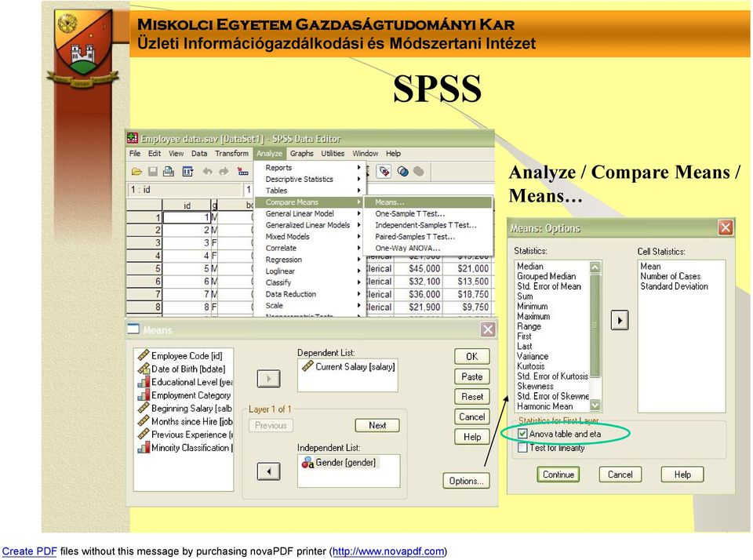Click Continue in Means: Options
753x560 pixels.
(558, 475)
